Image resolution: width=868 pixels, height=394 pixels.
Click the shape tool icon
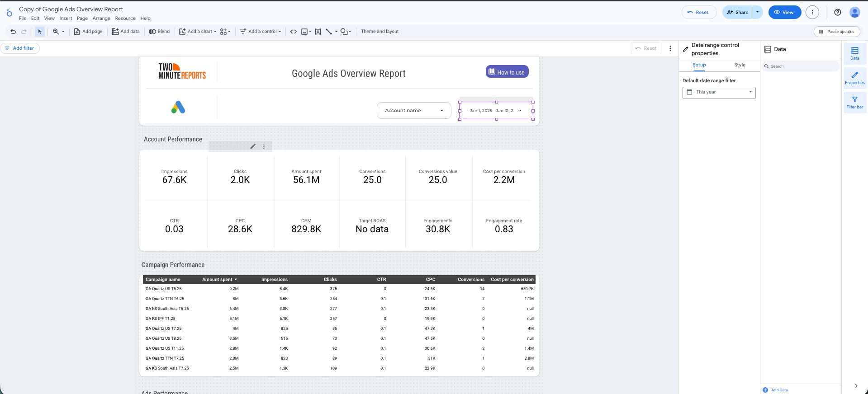[x=344, y=32]
